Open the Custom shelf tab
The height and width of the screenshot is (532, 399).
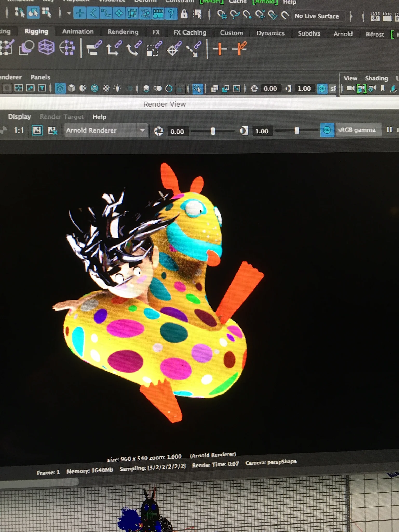tap(232, 33)
